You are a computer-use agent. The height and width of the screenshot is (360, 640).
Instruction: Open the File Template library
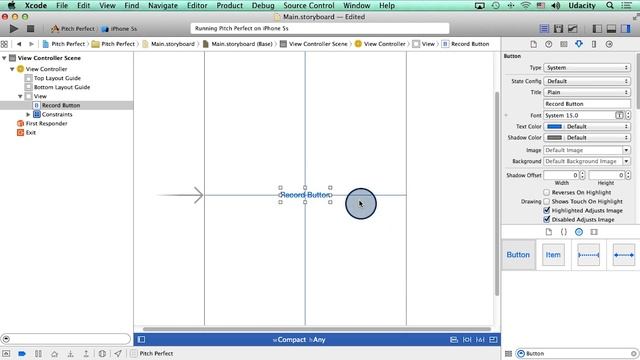point(549,232)
